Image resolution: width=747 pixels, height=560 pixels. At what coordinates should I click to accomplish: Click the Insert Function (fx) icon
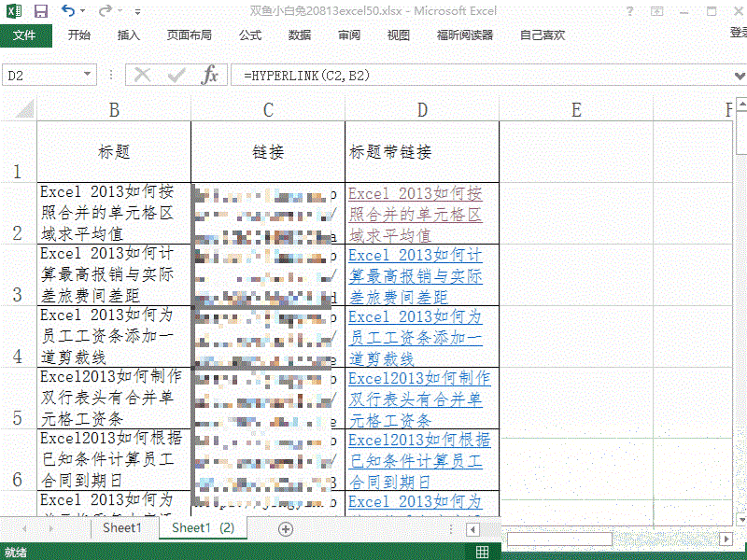coord(211,74)
